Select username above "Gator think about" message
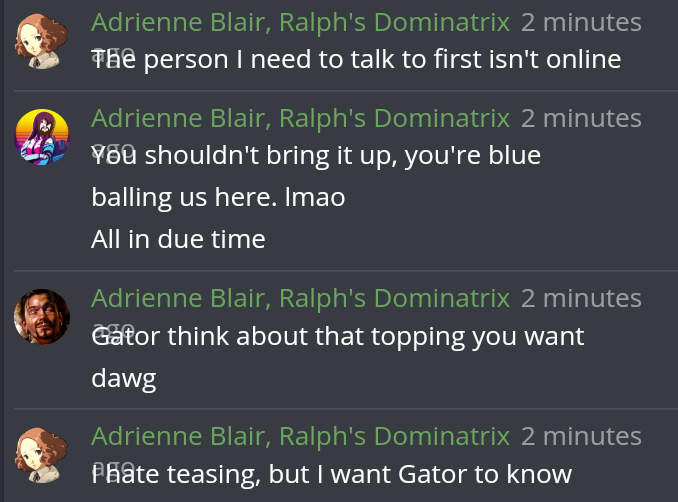 click(300, 298)
